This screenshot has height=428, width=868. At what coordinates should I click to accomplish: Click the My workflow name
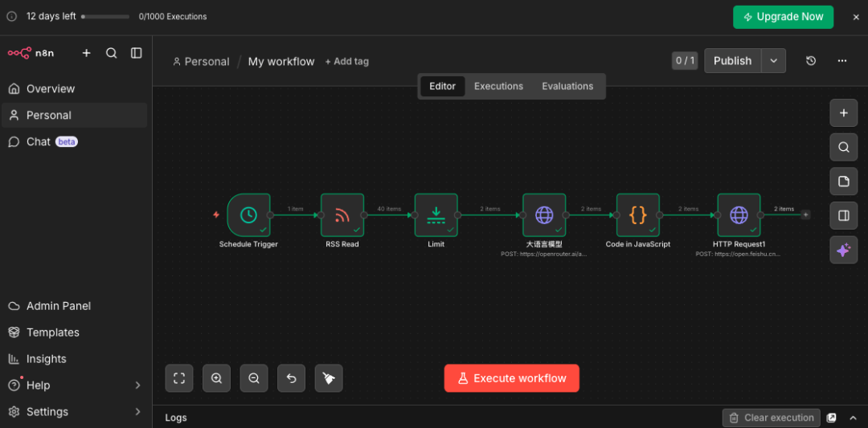pyautogui.click(x=281, y=61)
